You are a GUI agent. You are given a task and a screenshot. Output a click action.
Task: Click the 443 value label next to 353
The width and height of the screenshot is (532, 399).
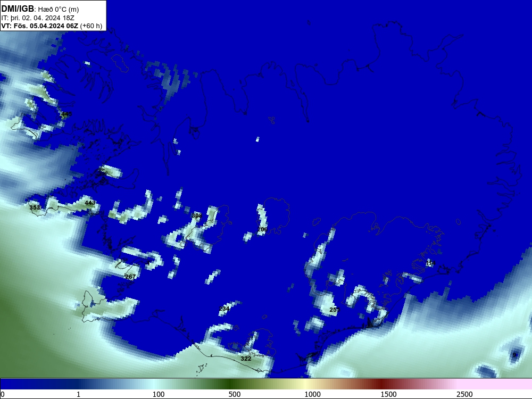[90, 203]
